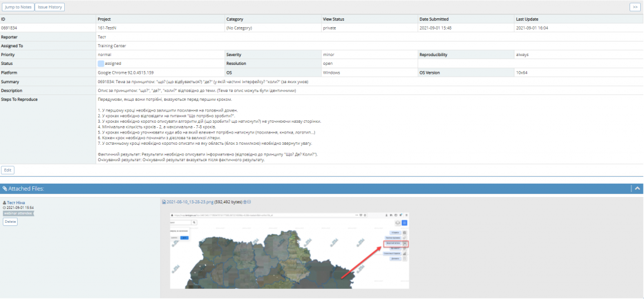The height and width of the screenshot is (299, 644).
Task: Click the (No Category) value
Action: point(239,28)
